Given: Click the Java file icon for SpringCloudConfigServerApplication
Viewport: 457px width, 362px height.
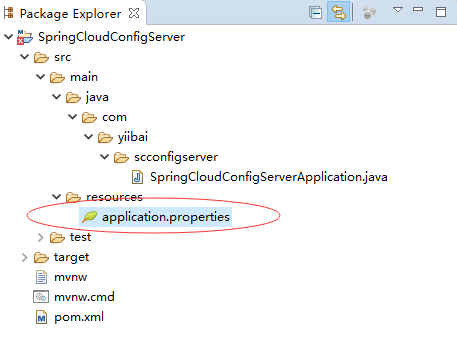Looking at the screenshot, I should coord(137,177).
